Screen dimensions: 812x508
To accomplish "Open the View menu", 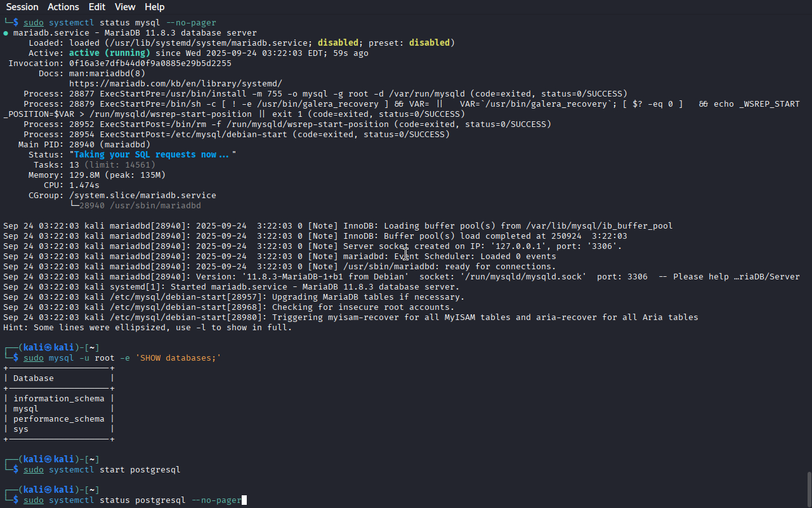I will (125, 7).
